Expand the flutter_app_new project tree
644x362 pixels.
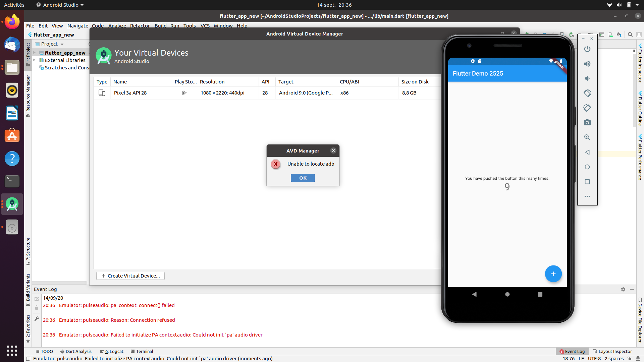pos(35,53)
